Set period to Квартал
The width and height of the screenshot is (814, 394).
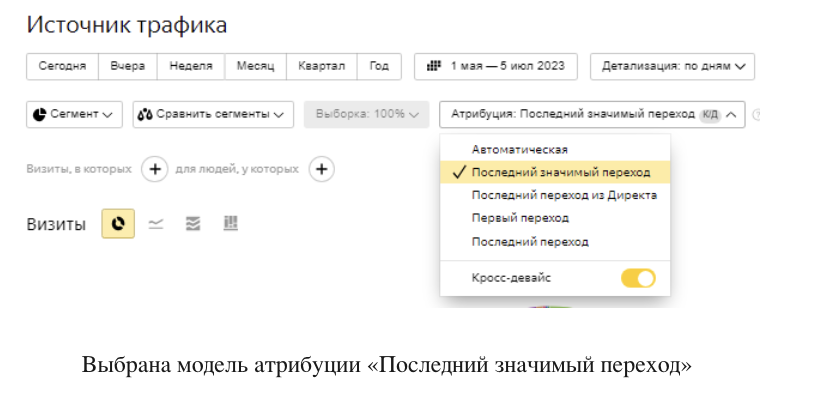click(x=321, y=66)
